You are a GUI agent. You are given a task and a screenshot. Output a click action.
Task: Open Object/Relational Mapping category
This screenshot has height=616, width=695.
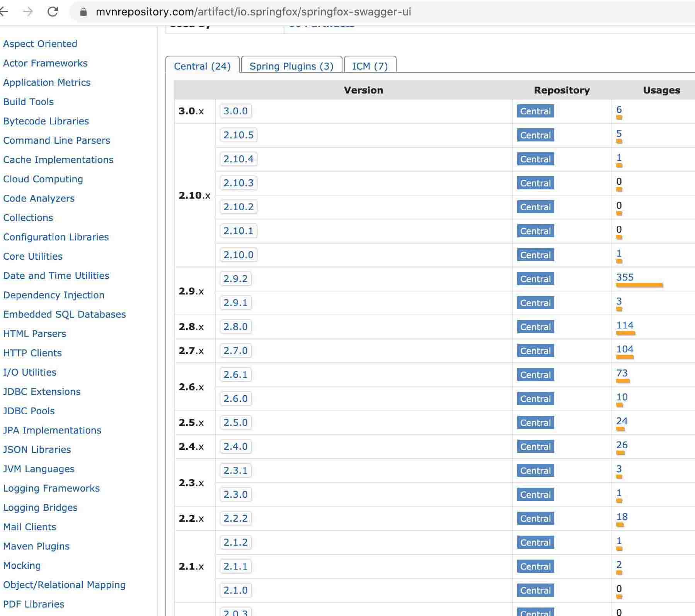(65, 585)
